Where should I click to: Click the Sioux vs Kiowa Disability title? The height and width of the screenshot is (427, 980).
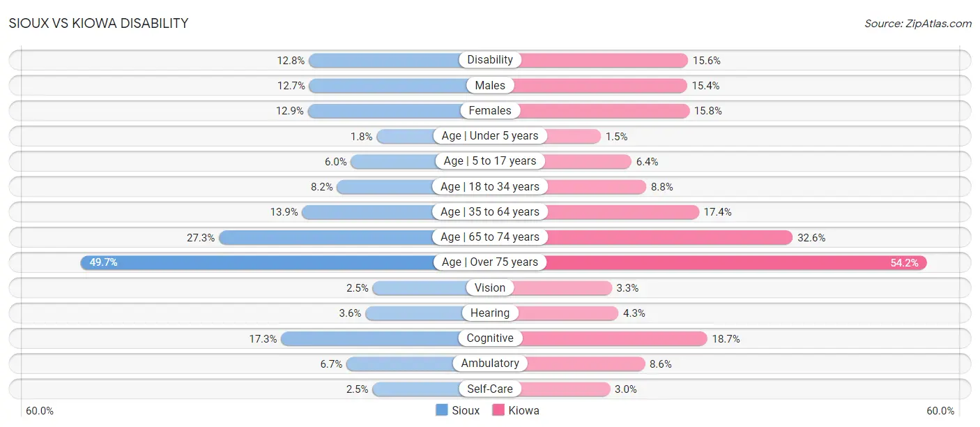click(99, 23)
